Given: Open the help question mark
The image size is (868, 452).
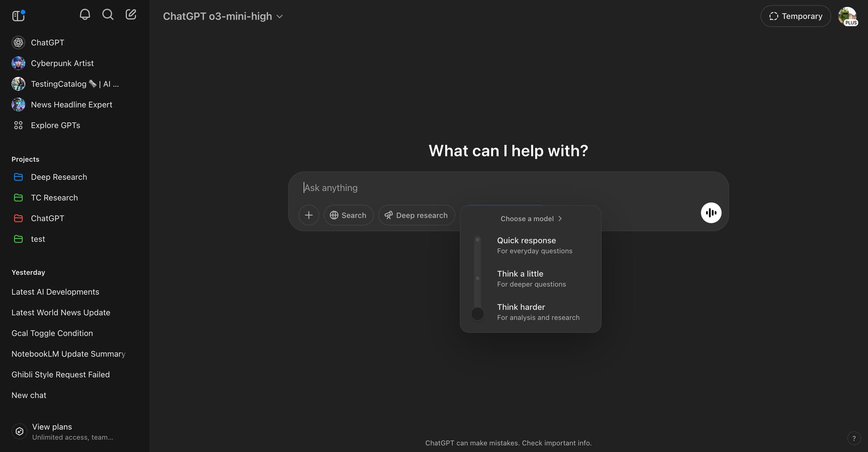Looking at the screenshot, I should (x=854, y=439).
